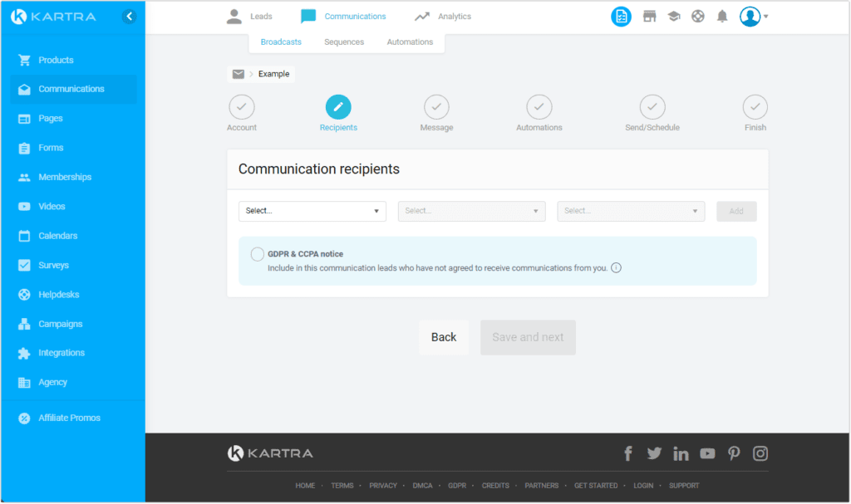Open the training graduation cap icon

click(673, 17)
